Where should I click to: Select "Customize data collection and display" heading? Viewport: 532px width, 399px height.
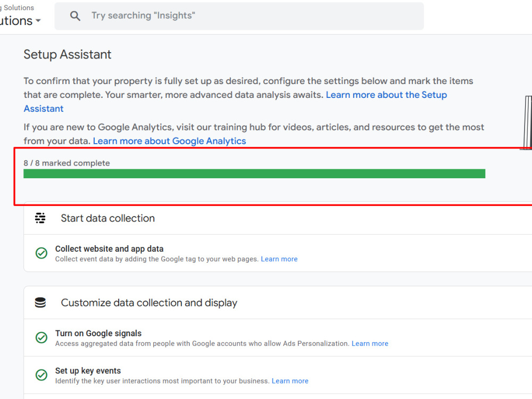(x=149, y=303)
